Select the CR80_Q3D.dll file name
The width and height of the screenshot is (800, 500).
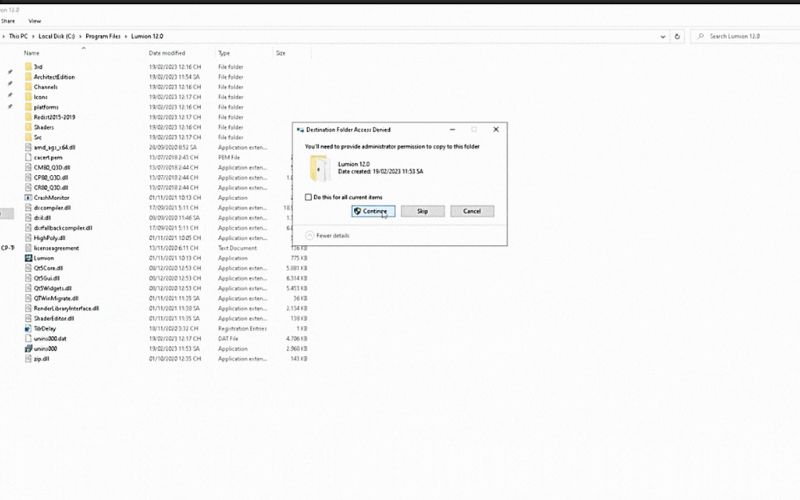point(51,188)
